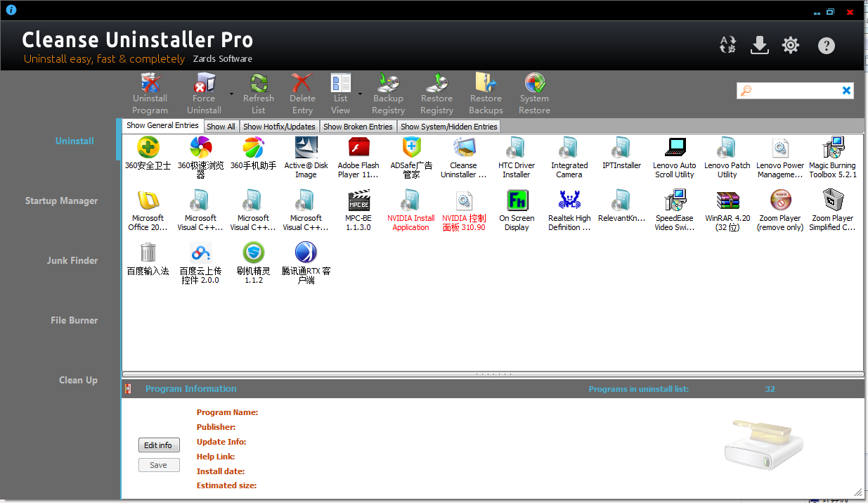
Task: Select the Lenovo Power Management entry
Action: click(x=780, y=158)
